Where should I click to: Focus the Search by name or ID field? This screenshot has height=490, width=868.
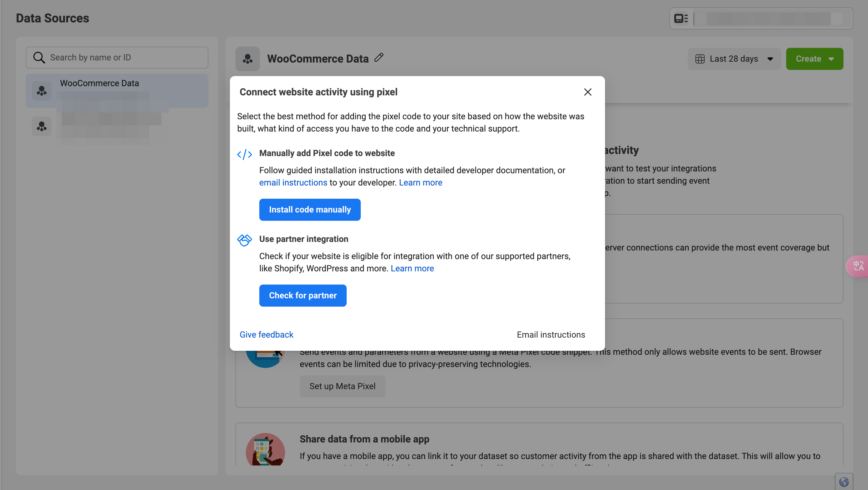[117, 58]
